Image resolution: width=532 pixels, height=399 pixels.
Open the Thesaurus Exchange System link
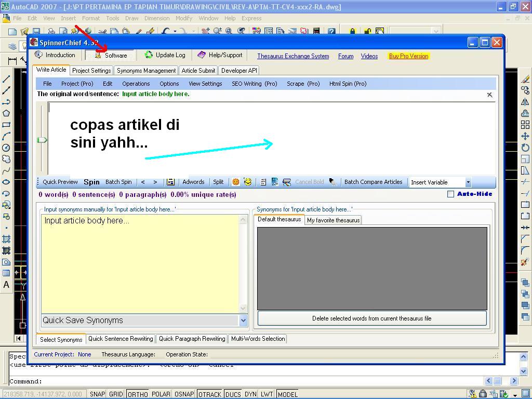click(293, 56)
